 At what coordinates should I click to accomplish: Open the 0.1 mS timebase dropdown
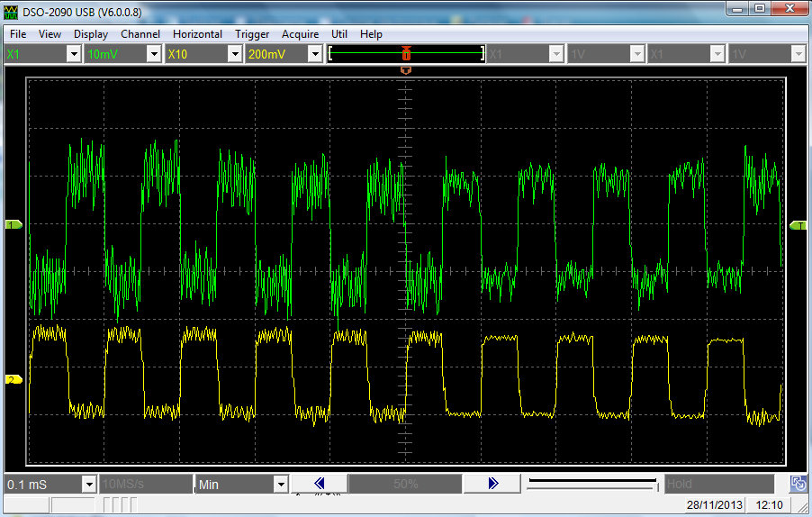point(88,485)
